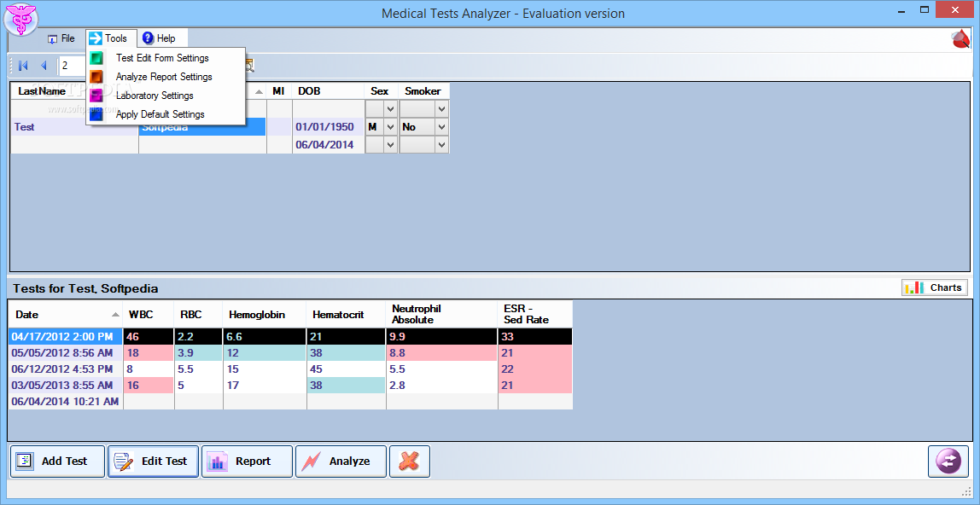This screenshot has height=505, width=980.
Task: Open Smoker dropdown in 06/04/2014 row
Action: point(442,145)
